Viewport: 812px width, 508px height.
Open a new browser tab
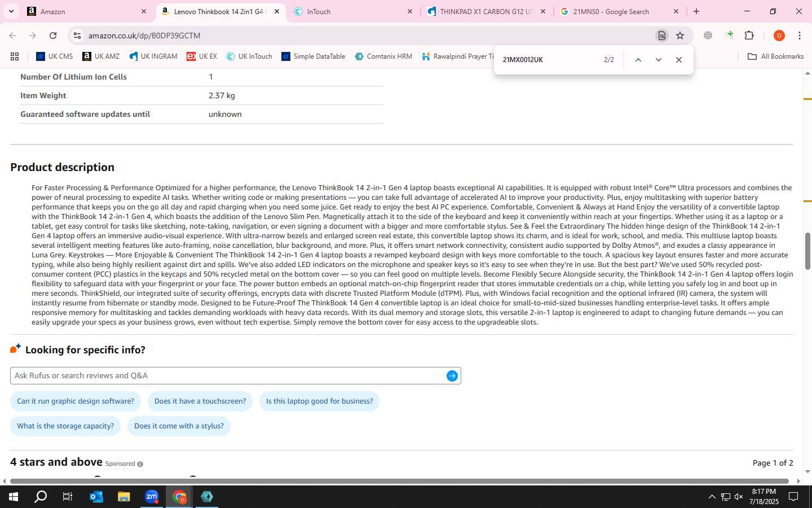tap(696, 11)
